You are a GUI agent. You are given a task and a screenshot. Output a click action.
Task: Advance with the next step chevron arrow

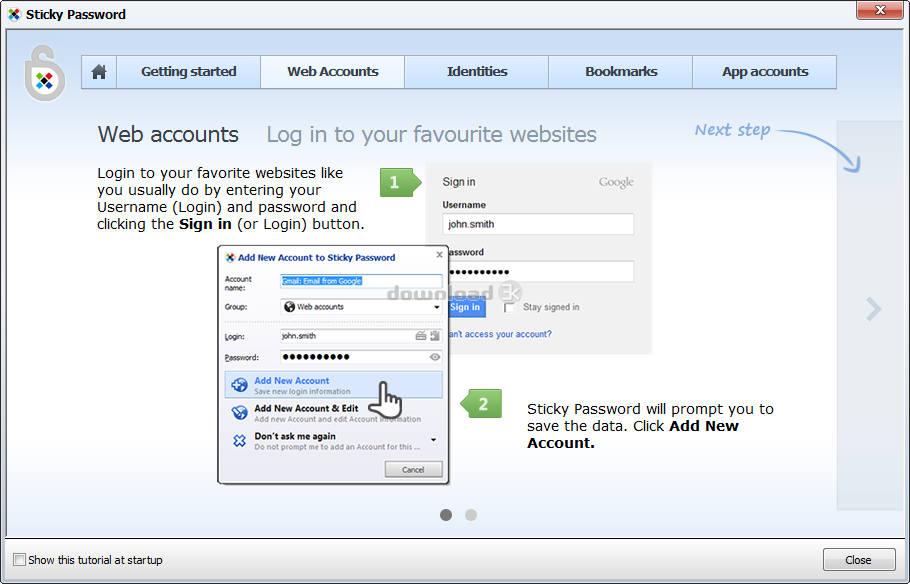tap(873, 309)
